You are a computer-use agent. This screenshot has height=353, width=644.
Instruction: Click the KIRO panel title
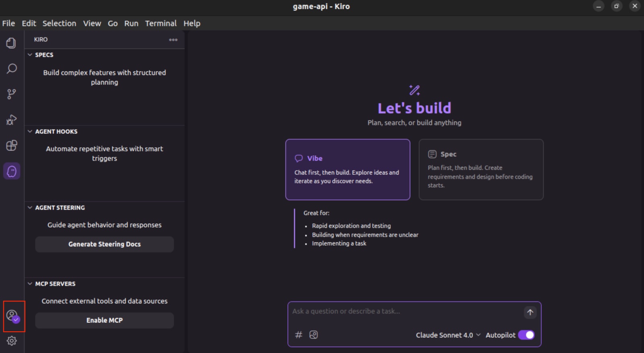click(41, 39)
